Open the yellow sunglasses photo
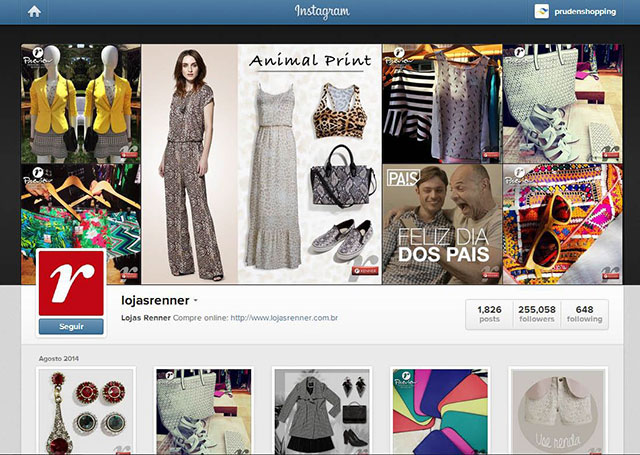 562,224
